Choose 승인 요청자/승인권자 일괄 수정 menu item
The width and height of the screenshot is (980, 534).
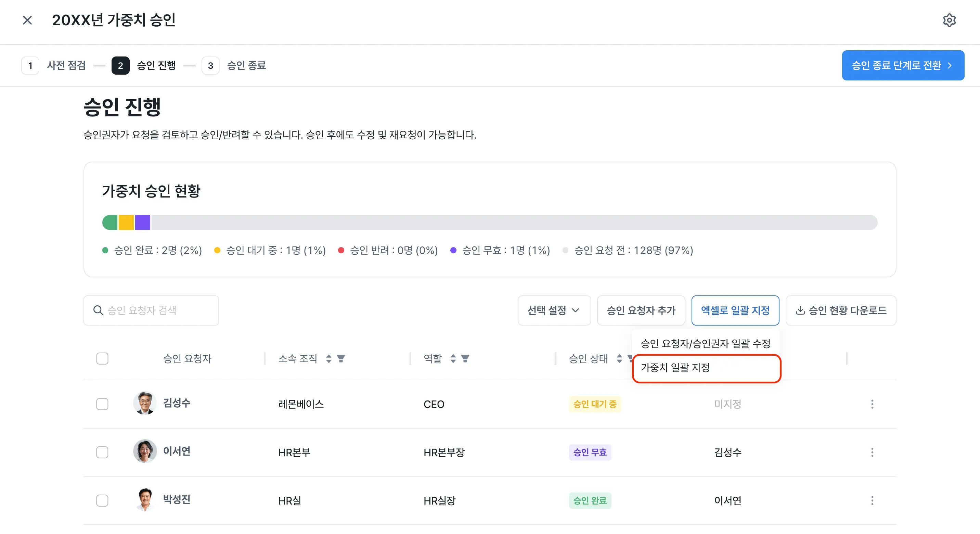706,344
